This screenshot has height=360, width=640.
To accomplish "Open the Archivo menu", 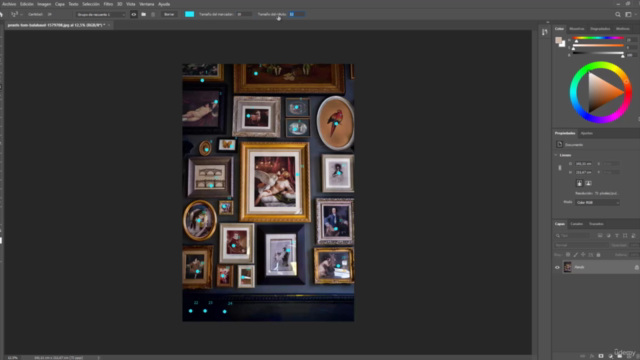I will tap(9, 4).
